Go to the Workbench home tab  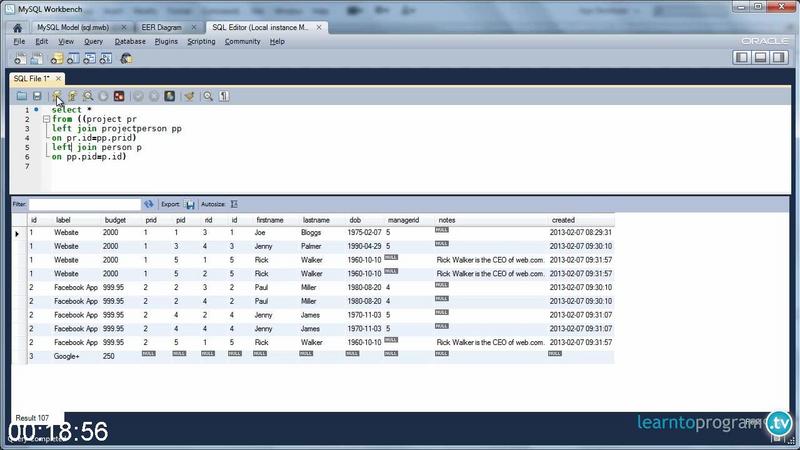coord(17,28)
